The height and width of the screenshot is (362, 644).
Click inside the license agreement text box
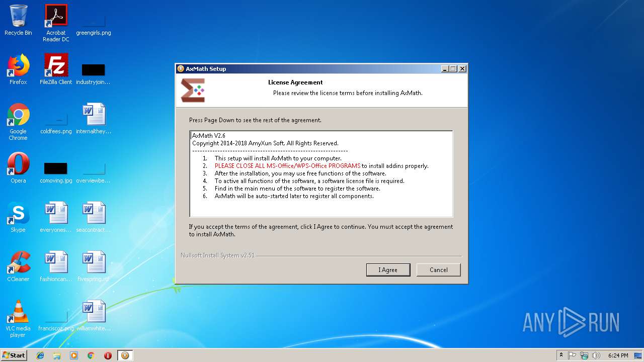coord(321,174)
